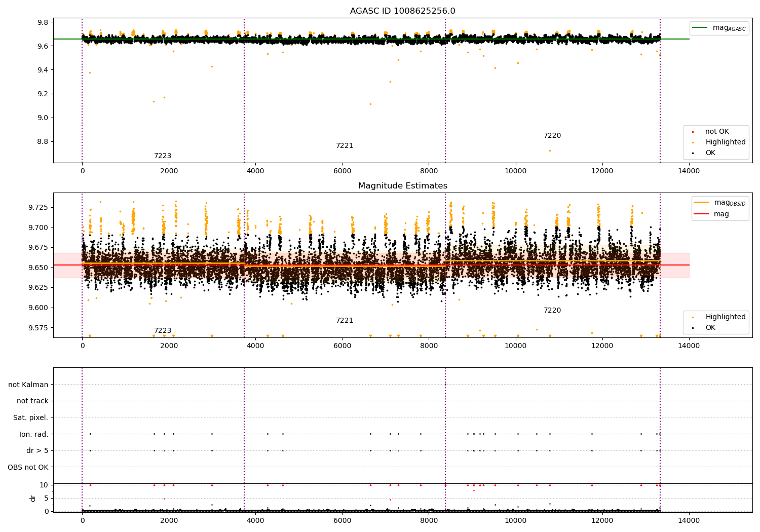Click x-tick '14000' under the top plot
This screenshot has height=532, width=760.
tap(689, 171)
